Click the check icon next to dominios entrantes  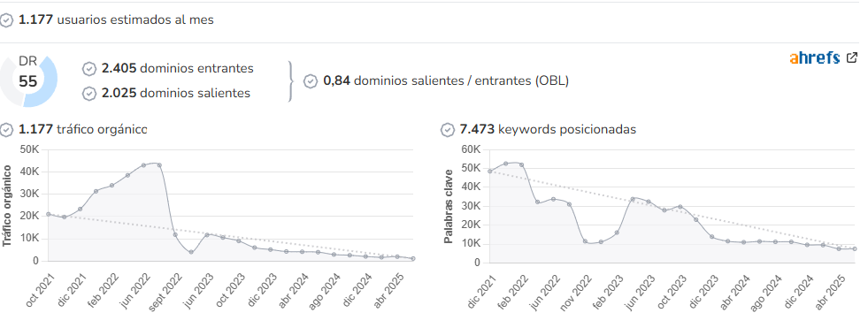[89, 69]
